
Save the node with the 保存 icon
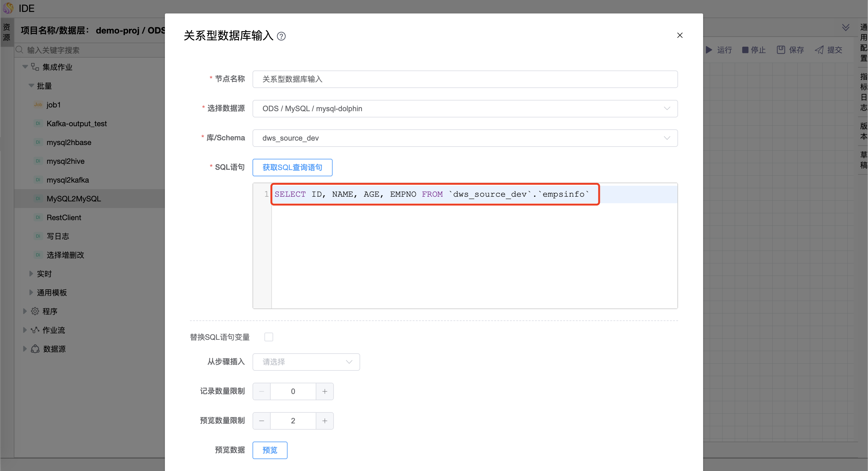point(781,49)
